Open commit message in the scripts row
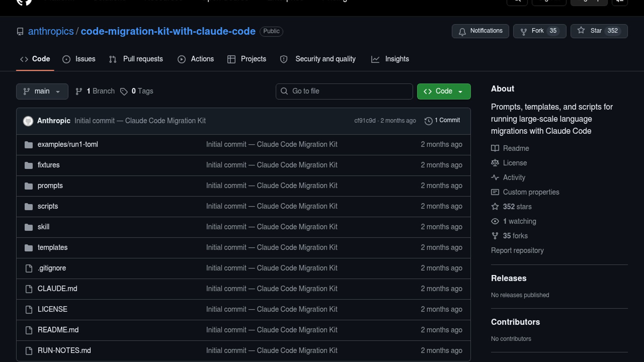The image size is (644, 362). pos(272,206)
